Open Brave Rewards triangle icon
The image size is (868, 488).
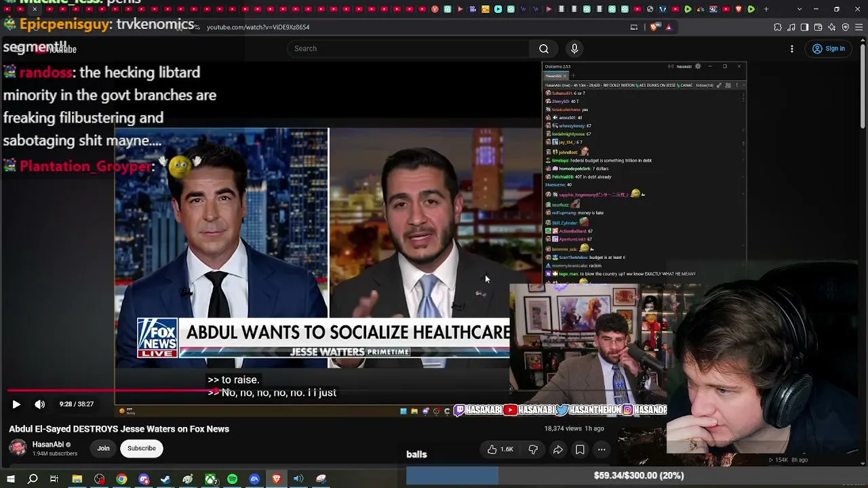669,27
